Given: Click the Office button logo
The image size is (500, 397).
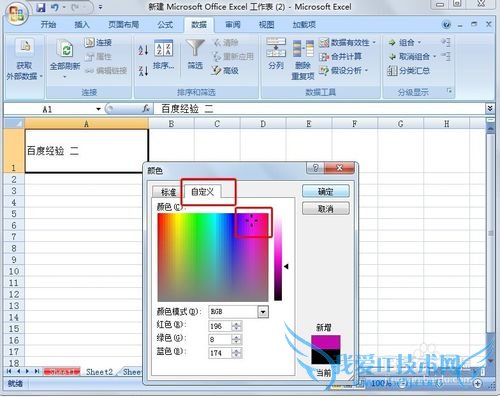Looking at the screenshot, I should 16,14.
